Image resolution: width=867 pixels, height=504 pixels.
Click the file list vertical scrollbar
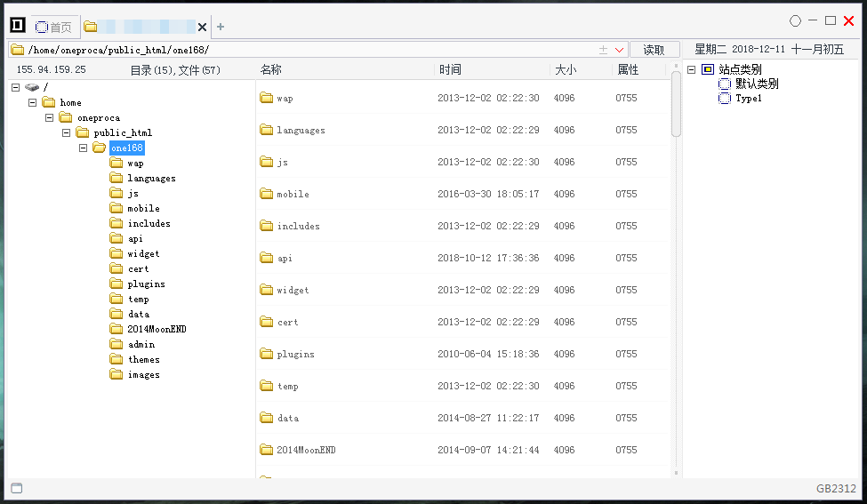tap(676, 104)
